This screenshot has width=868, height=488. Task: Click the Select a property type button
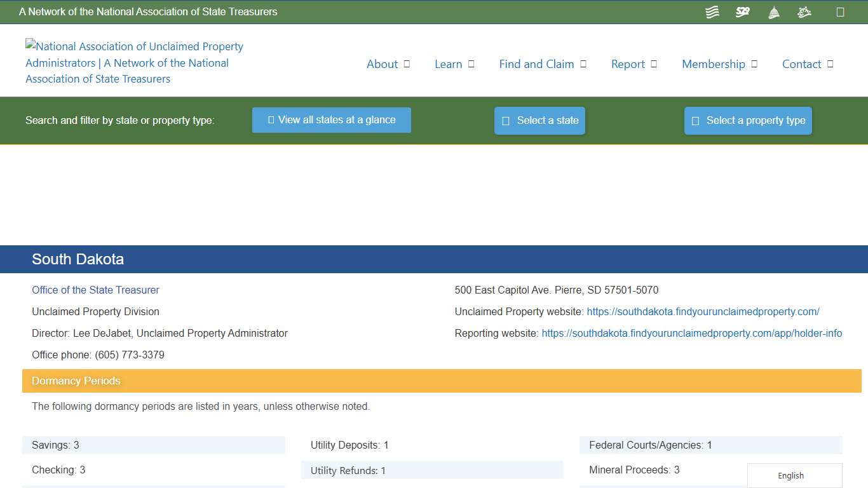coord(748,120)
